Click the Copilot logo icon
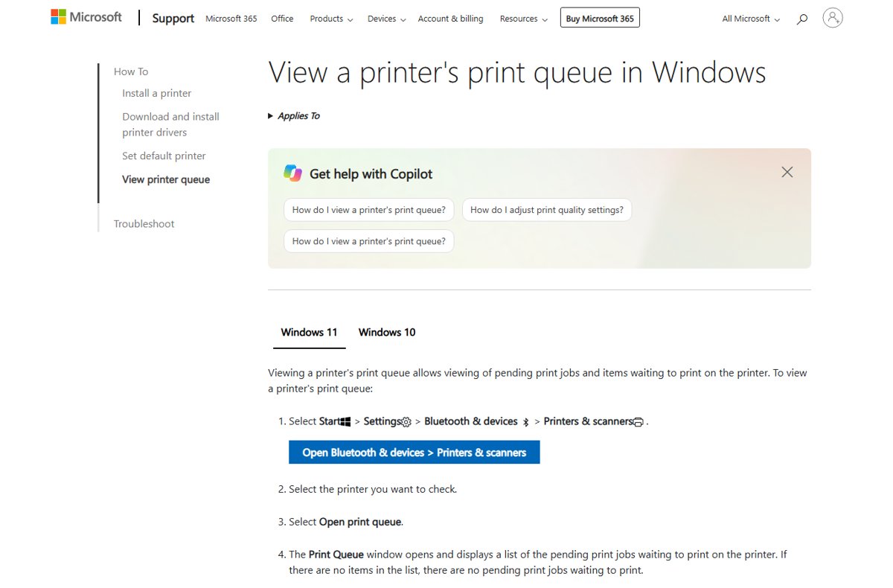Image resolution: width=893 pixels, height=588 pixels. [x=292, y=173]
